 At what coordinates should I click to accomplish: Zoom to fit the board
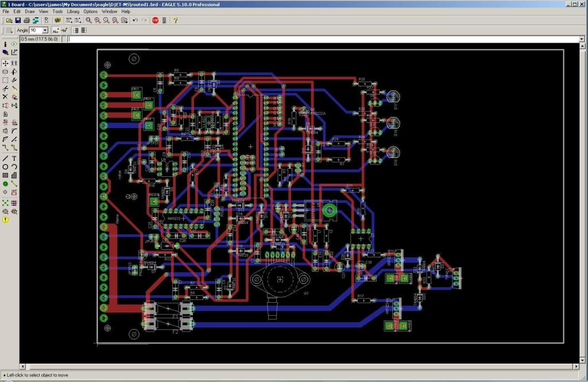click(x=88, y=20)
